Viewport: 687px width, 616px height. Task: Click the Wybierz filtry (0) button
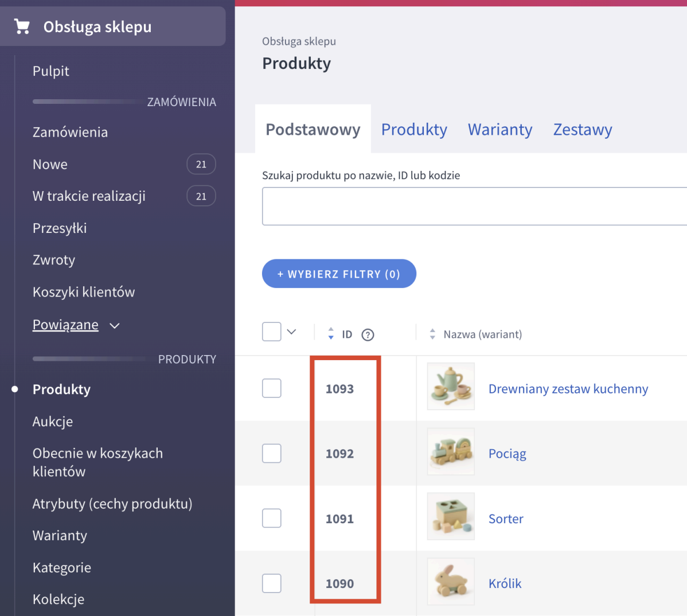(339, 274)
